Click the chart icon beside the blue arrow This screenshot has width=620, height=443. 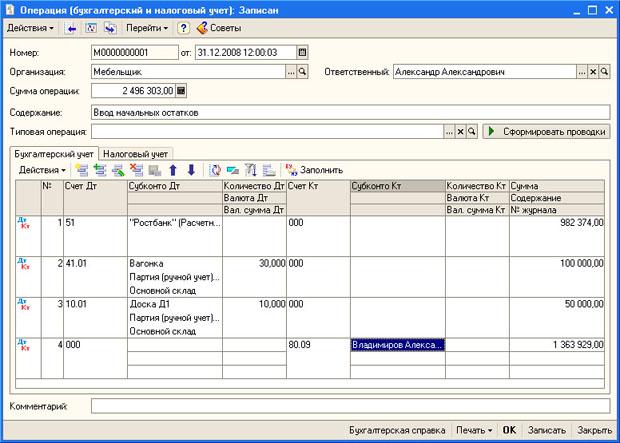point(91,28)
